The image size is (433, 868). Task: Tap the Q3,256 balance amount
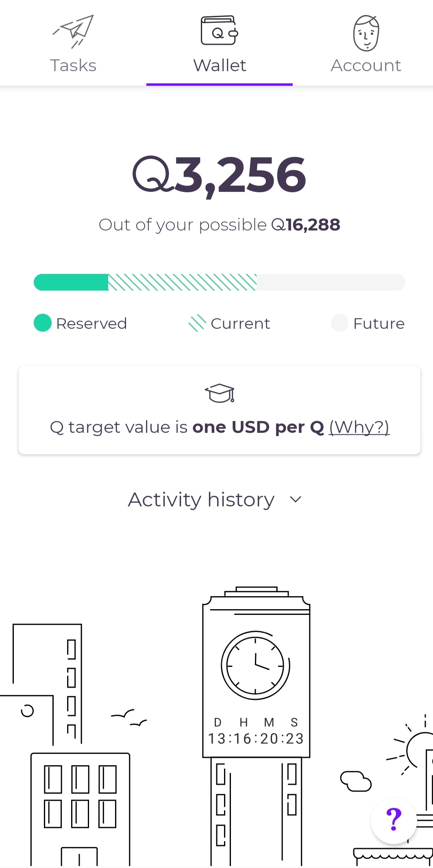[x=220, y=175]
